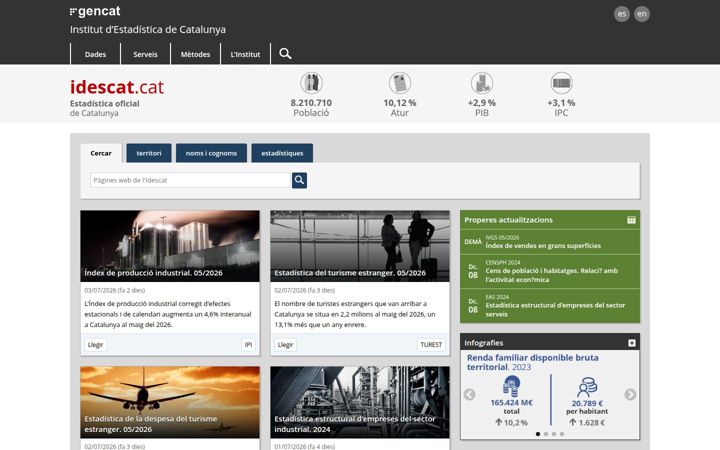Image resolution: width=720 pixels, height=450 pixels.
Task: Click date 03/07/2026 (fa 2 dies)
Action: (x=115, y=290)
